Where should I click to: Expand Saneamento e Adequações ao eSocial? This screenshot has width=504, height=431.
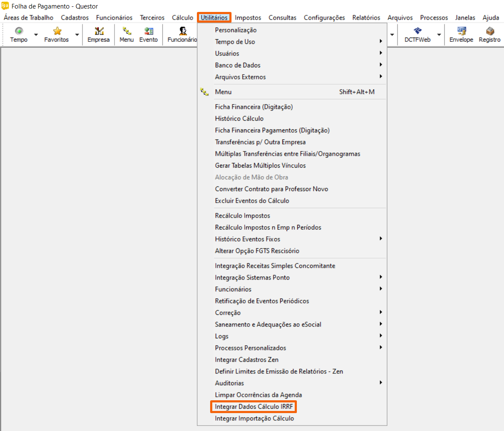tap(268, 325)
